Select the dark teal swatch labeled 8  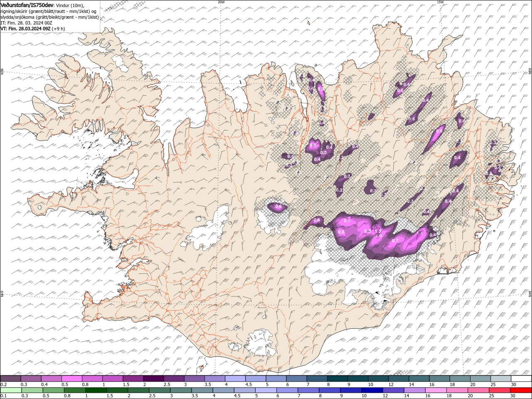click(337, 379)
